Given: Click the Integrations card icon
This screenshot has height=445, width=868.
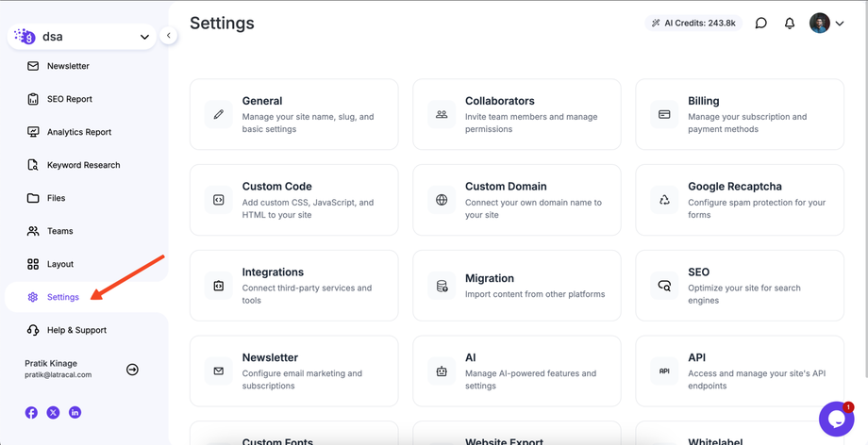Looking at the screenshot, I should [x=219, y=286].
